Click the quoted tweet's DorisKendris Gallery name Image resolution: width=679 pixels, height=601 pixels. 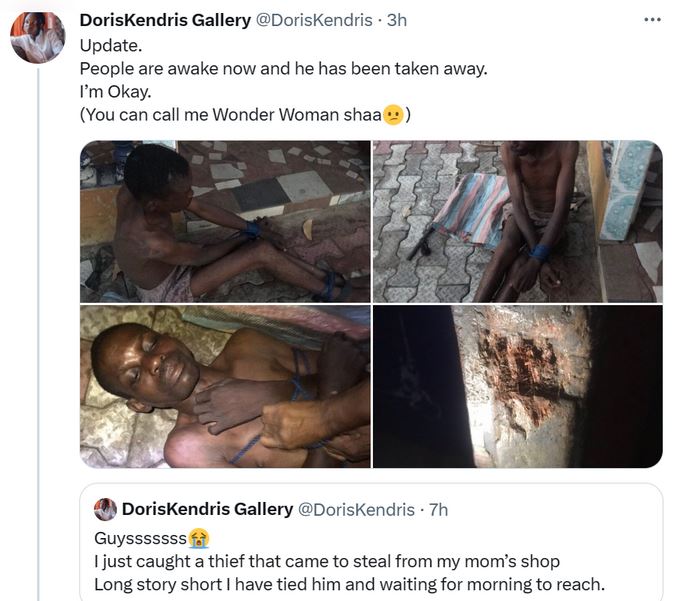tap(207, 509)
